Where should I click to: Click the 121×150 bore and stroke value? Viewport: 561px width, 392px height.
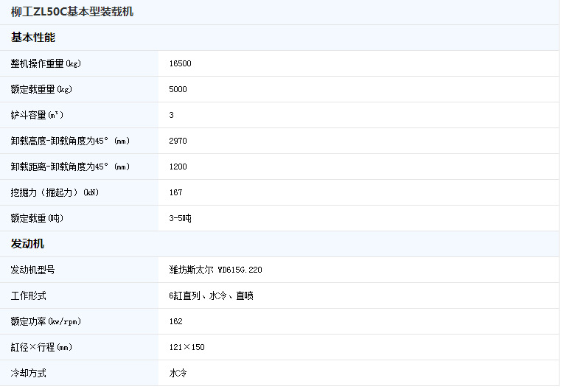(187, 348)
